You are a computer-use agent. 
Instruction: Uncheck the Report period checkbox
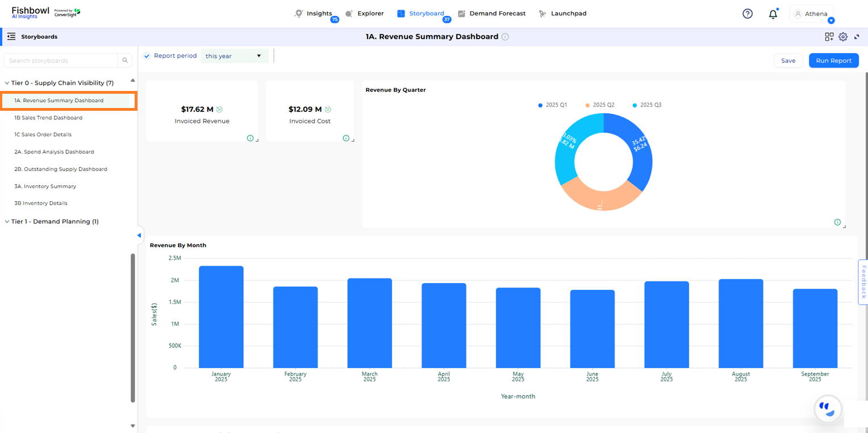[x=147, y=56]
